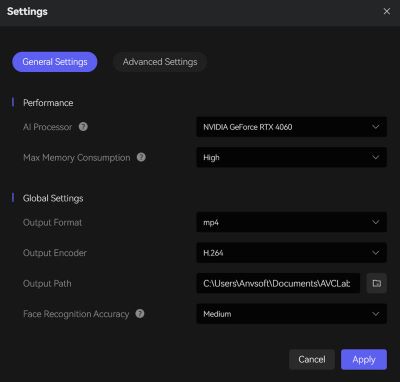Expand the Output Encoder dropdown
This screenshot has height=382, width=400.
tap(292, 253)
